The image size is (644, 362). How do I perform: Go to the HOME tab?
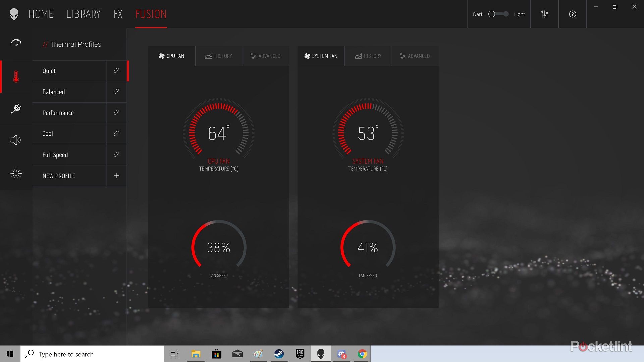point(41,14)
